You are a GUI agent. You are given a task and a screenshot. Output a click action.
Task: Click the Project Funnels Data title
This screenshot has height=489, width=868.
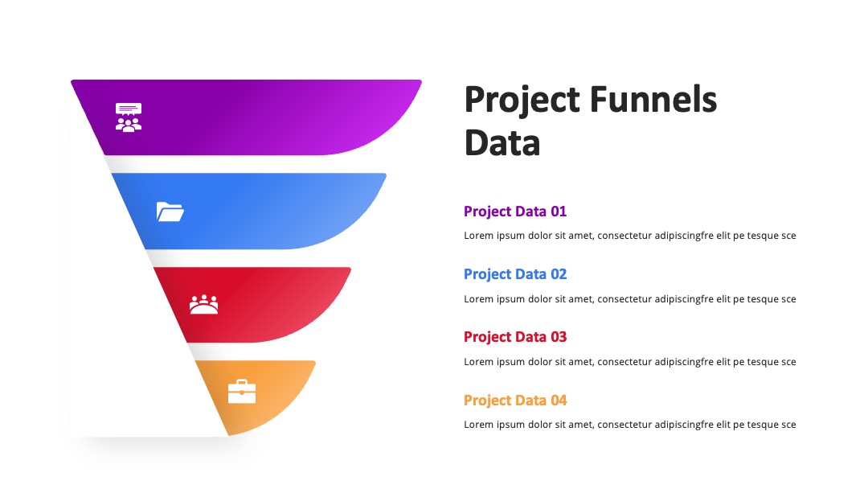(590, 121)
